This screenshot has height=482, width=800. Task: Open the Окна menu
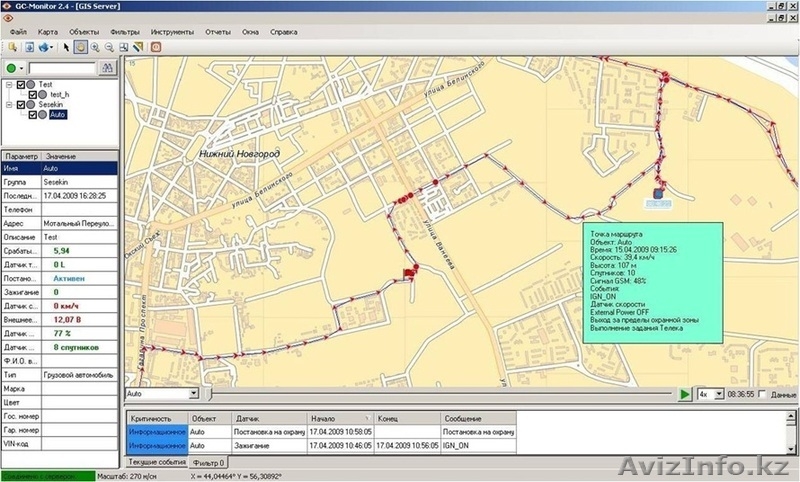(250, 32)
